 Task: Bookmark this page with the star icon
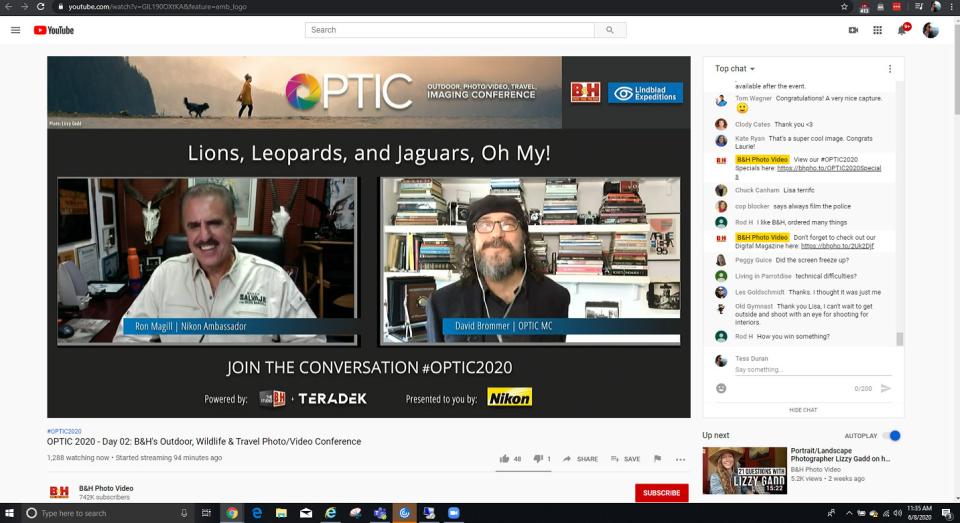click(x=844, y=7)
